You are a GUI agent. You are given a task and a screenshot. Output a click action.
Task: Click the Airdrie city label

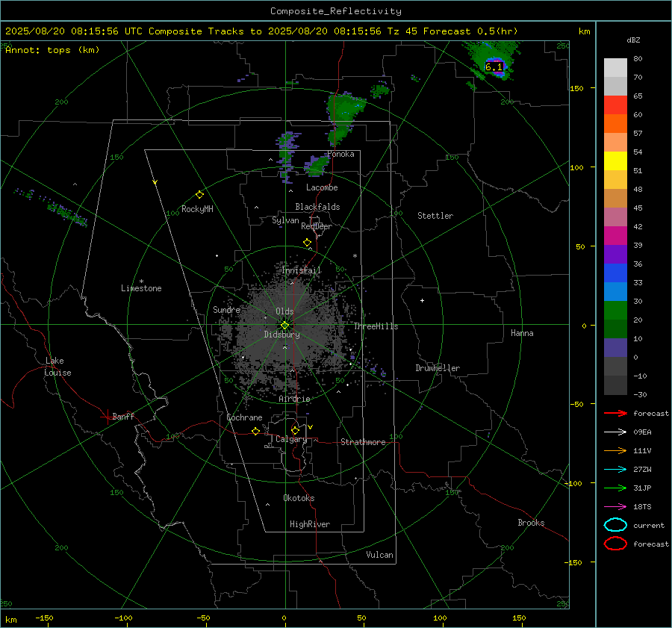pyautogui.click(x=294, y=399)
